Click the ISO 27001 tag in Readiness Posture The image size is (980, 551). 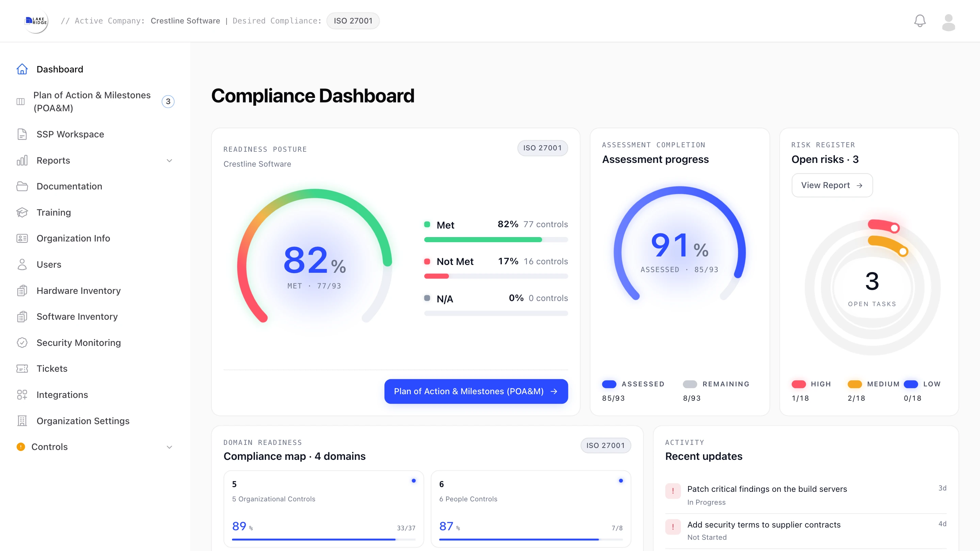[542, 148]
